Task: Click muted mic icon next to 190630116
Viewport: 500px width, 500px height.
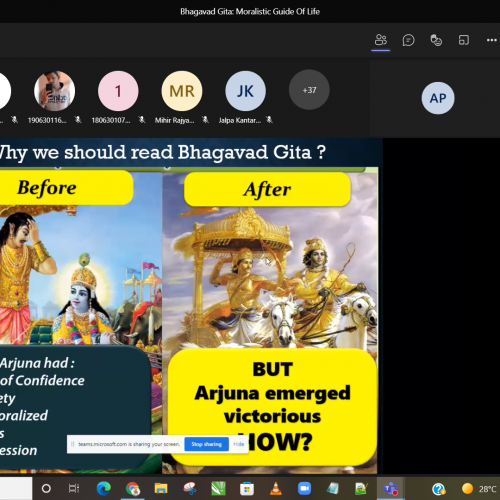Action: (78, 120)
